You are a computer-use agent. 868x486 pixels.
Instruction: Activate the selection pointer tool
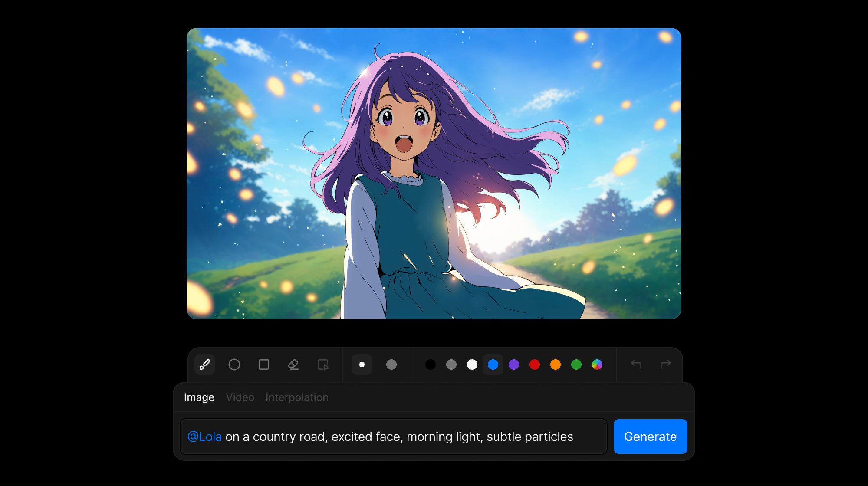[x=323, y=364]
